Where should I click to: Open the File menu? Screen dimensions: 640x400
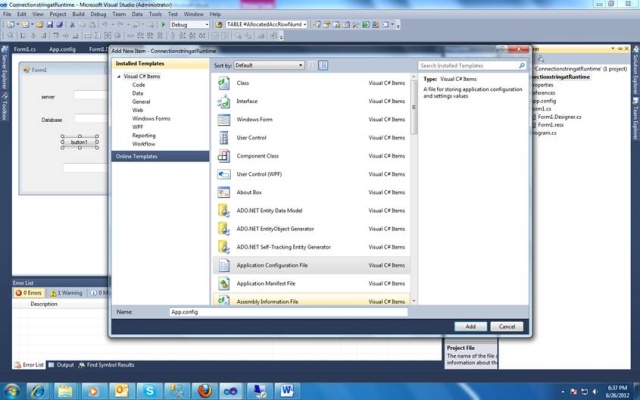point(7,14)
